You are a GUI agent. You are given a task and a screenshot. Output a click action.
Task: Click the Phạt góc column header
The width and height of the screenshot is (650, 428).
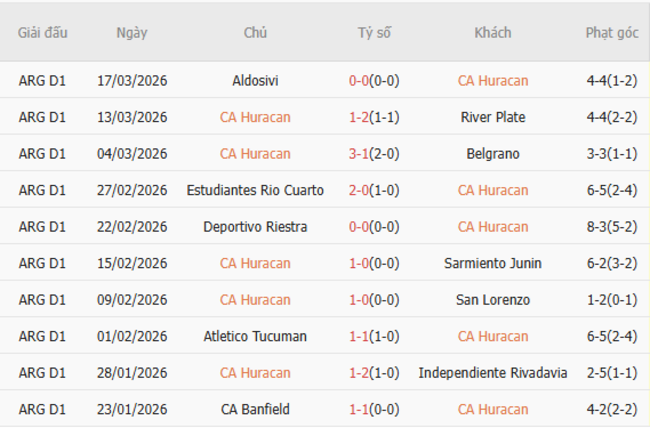coord(612,32)
